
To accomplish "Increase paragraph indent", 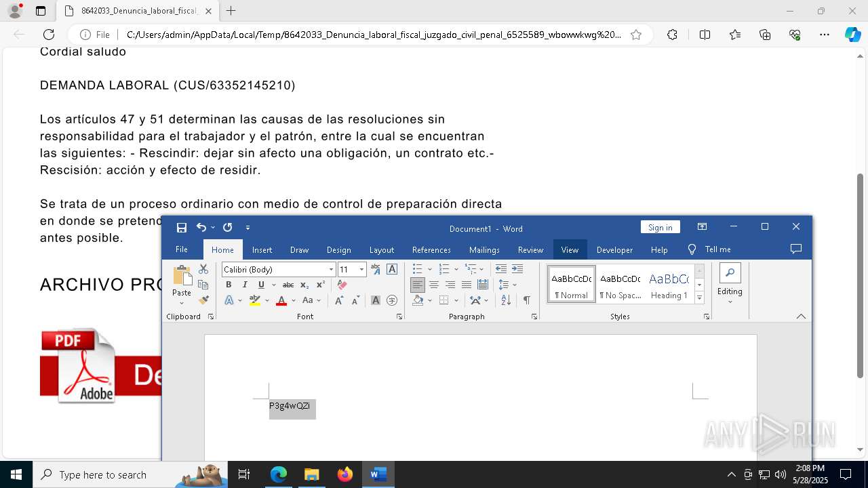I will [x=517, y=269].
